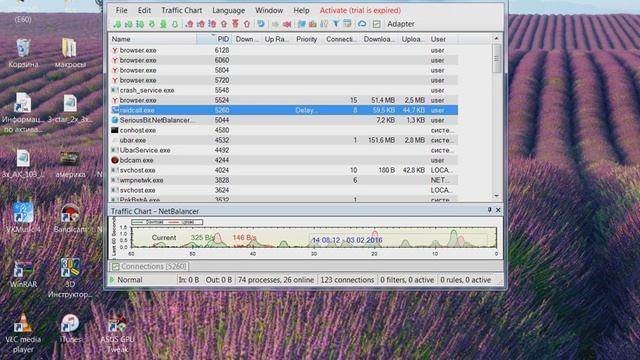Select the wmpnetwk.exe row
Screen dimensions: 640x360
click(284, 180)
